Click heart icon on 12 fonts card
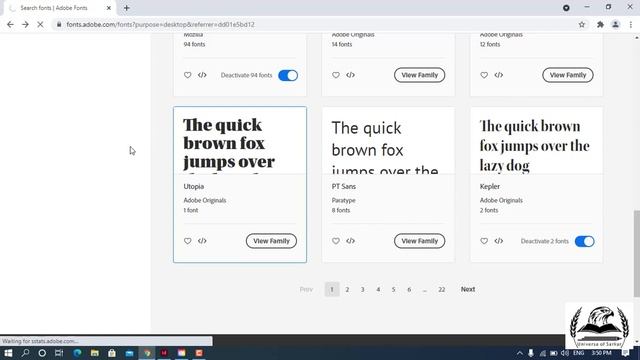This screenshot has height=360, width=640. (x=484, y=75)
